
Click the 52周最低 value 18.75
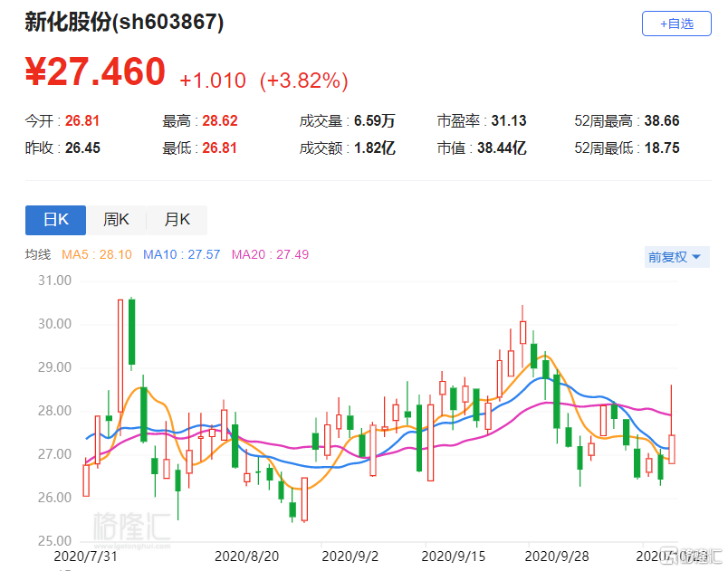tap(662, 148)
